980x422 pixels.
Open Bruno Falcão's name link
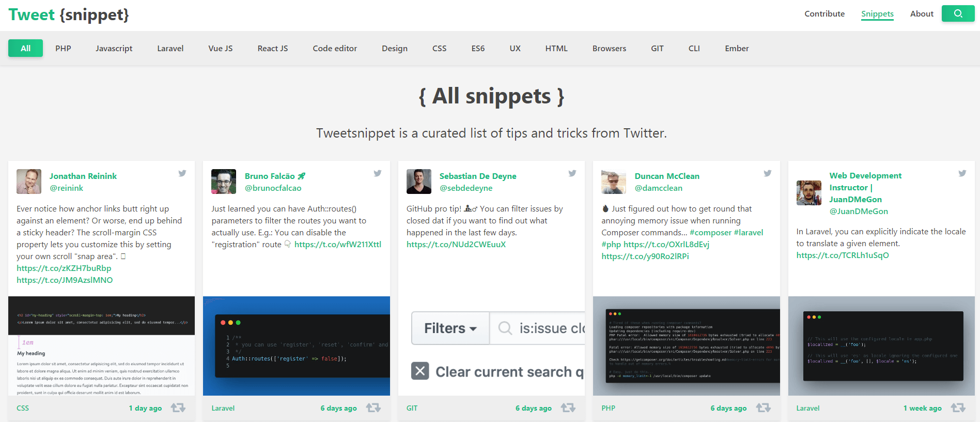coord(275,176)
